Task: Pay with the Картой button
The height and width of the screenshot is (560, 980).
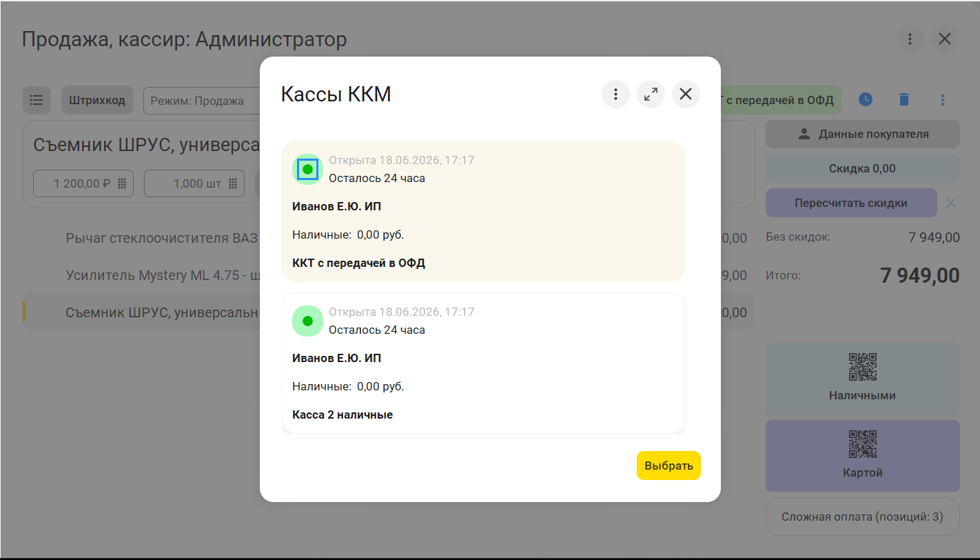Action: click(x=862, y=456)
